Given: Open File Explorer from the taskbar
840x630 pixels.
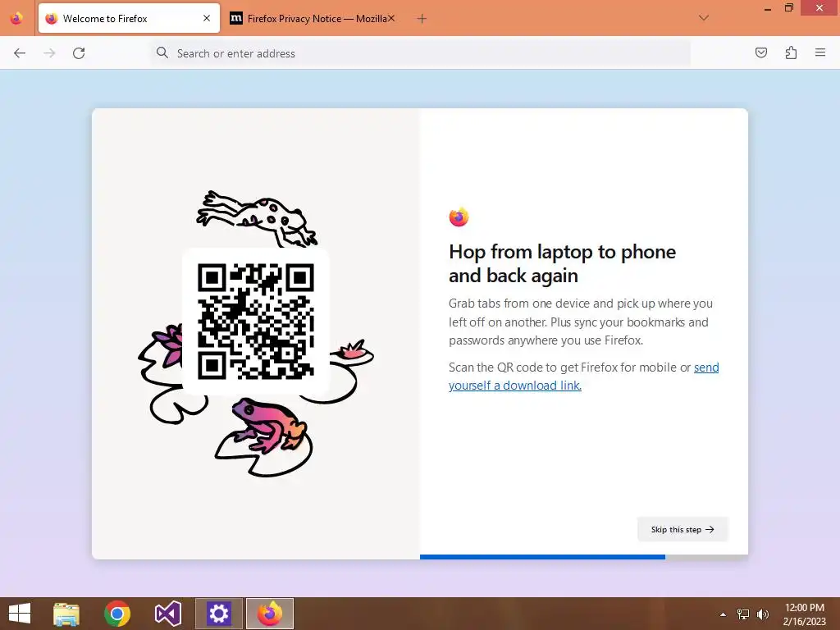Looking at the screenshot, I should tap(66, 614).
